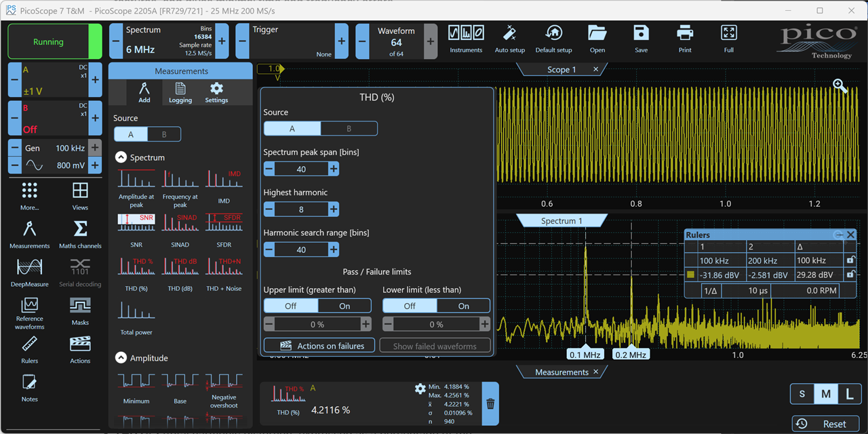Screen dimensions: 868x434
Task: Add the SNR measurement
Action: 136,231
